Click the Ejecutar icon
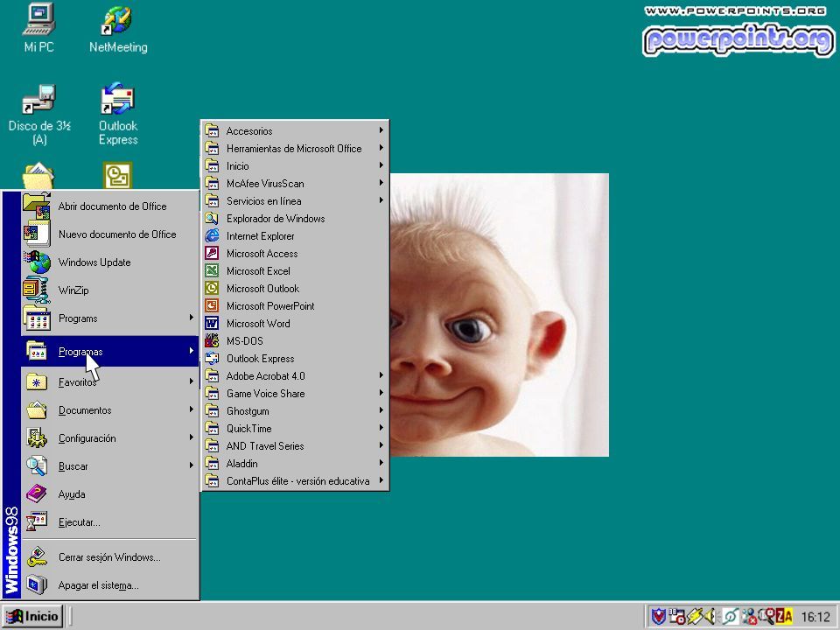Screen dimensions: 840x630 (37, 521)
